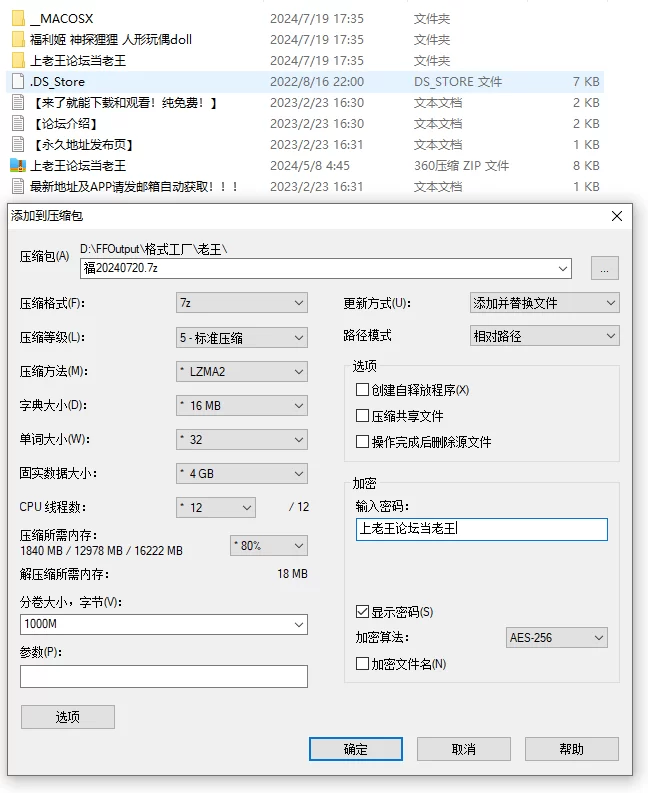648x793 pixels.
Task: Click ZIP archive icon of 上老王论坛当老王
Action: point(18,165)
